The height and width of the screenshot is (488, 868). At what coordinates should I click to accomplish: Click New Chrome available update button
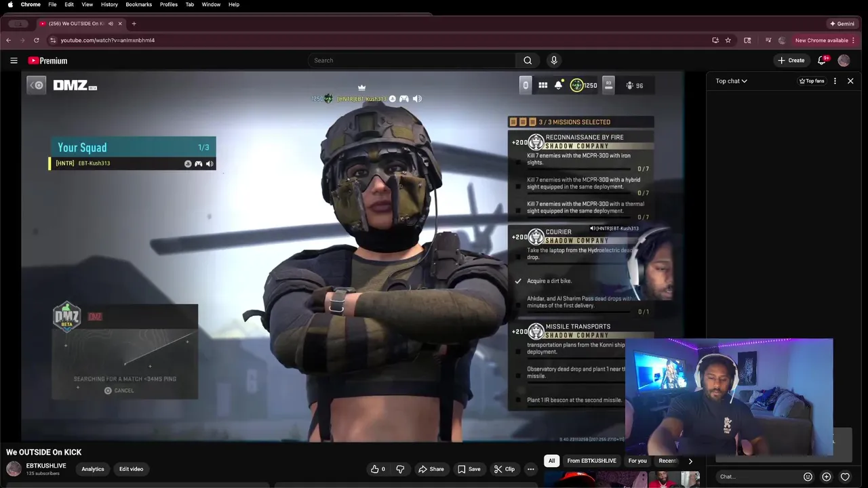[821, 40]
